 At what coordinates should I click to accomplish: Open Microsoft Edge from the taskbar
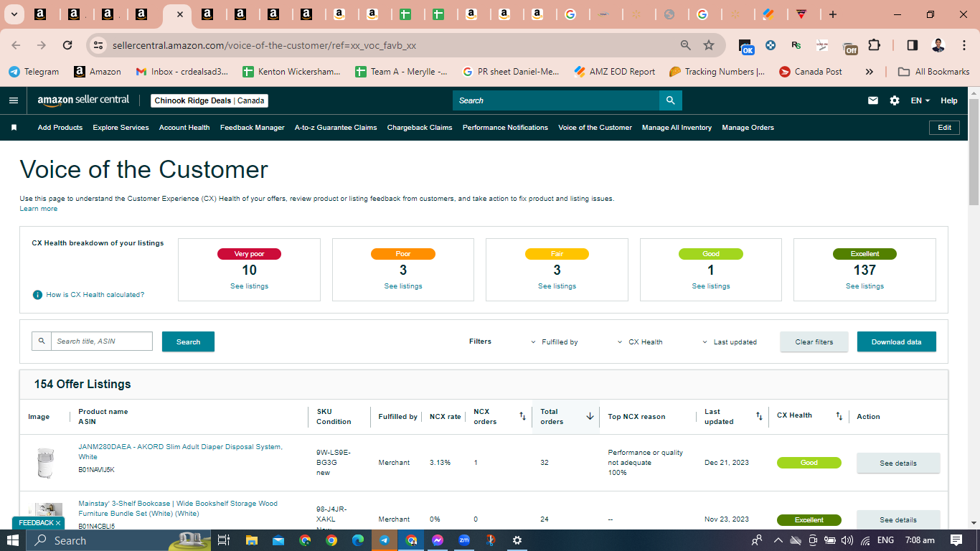358,540
